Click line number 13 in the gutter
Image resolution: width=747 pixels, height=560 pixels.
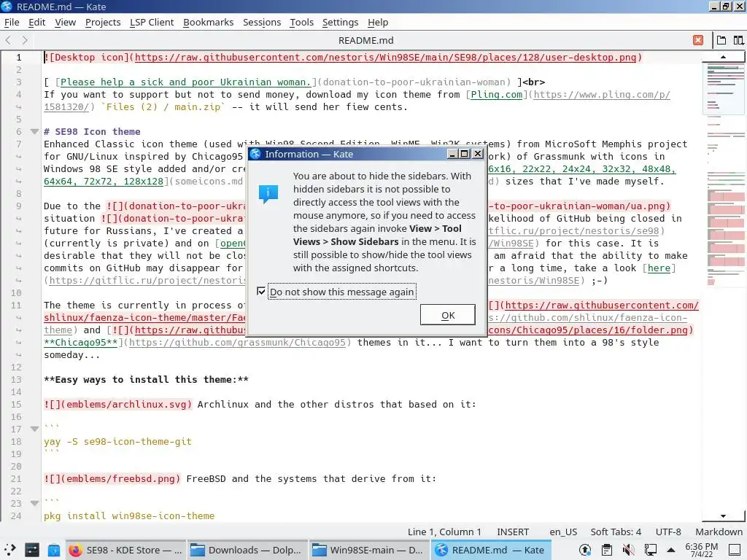click(x=16, y=379)
